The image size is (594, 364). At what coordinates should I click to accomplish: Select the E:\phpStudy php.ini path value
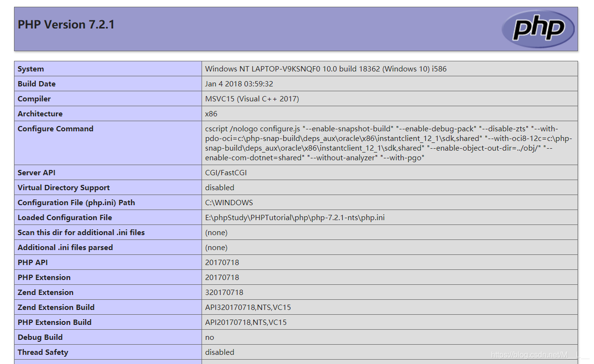[295, 218]
